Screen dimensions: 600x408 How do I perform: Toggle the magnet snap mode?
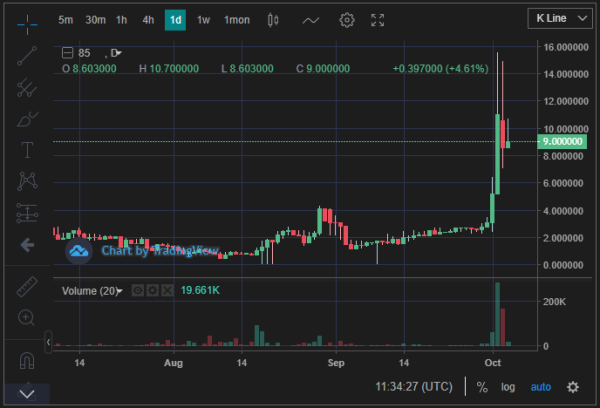pyautogui.click(x=27, y=361)
